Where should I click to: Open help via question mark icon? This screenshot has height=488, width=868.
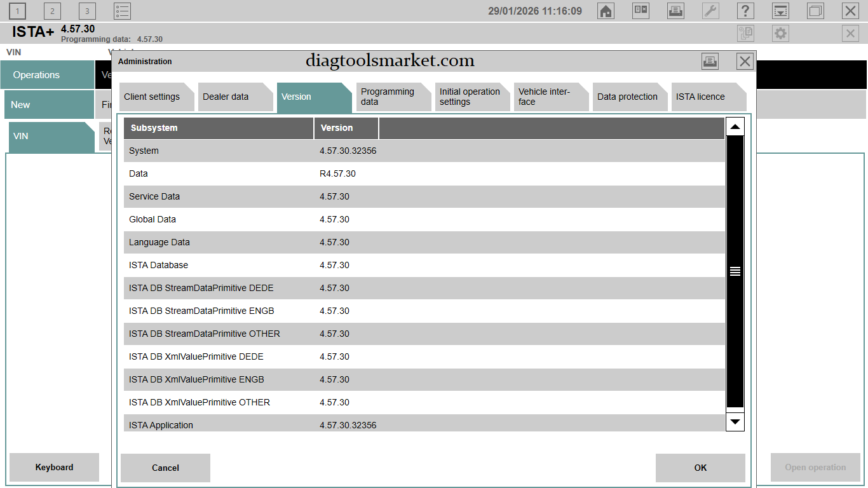coord(745,11)
